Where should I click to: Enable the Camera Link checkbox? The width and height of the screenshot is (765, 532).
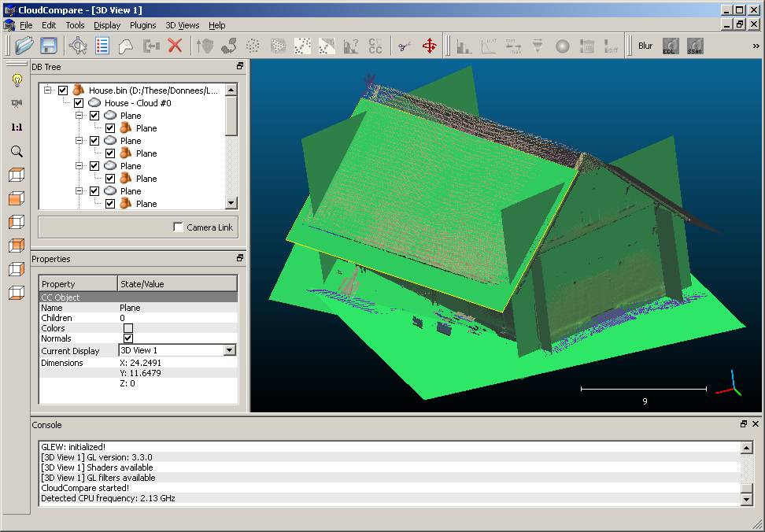178,227
